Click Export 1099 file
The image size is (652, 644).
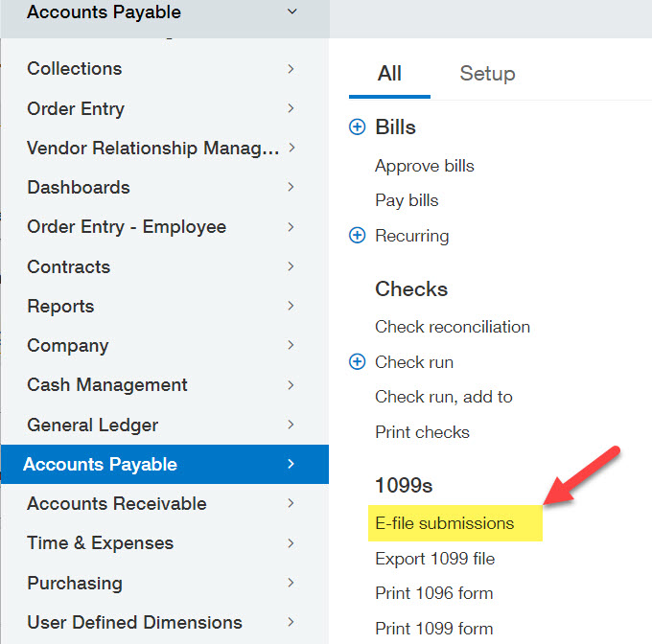[434, 559]
